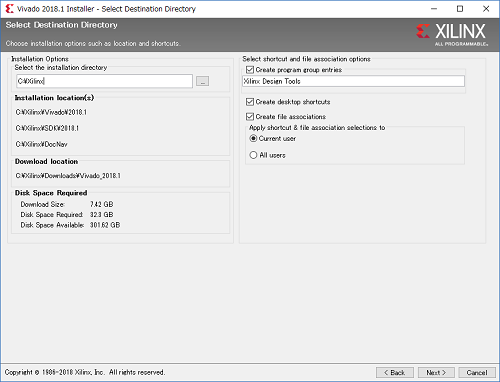Screen dimensions: 500x382
Task: Maximize the installer window
Action: click(x=460, y=9)
